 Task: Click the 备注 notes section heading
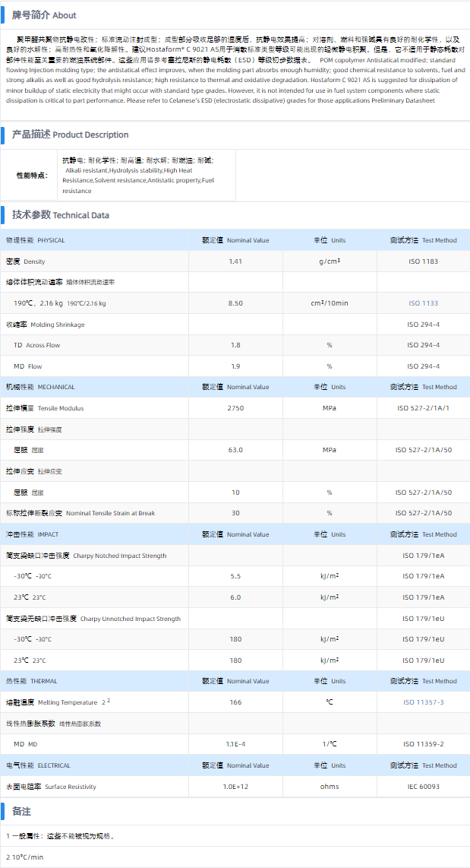point(21,812)
